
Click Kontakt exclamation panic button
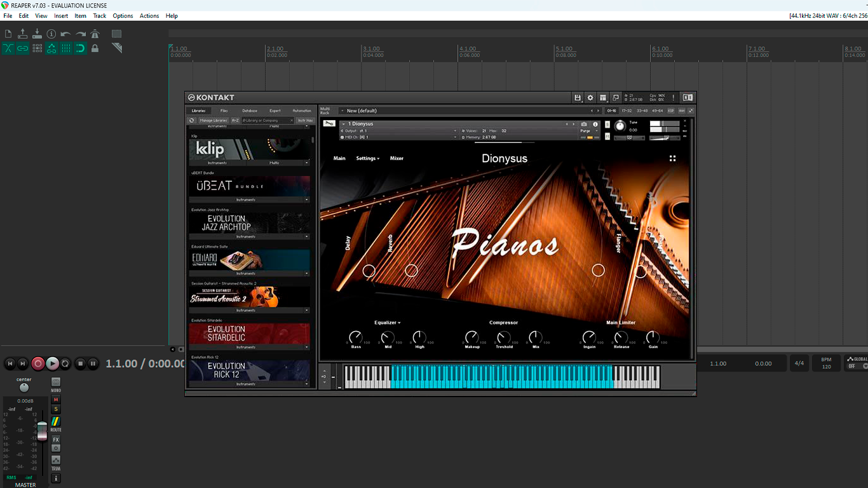click(x=674, y=98)
